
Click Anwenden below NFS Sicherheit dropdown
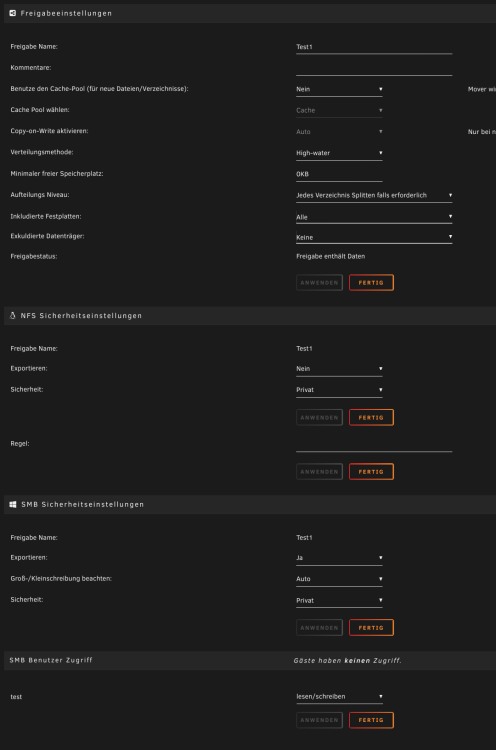319,418
